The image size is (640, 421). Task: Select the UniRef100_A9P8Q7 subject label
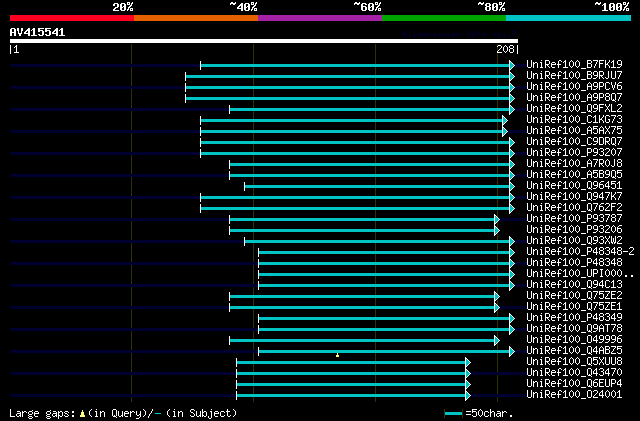click(x=574, y=98)
